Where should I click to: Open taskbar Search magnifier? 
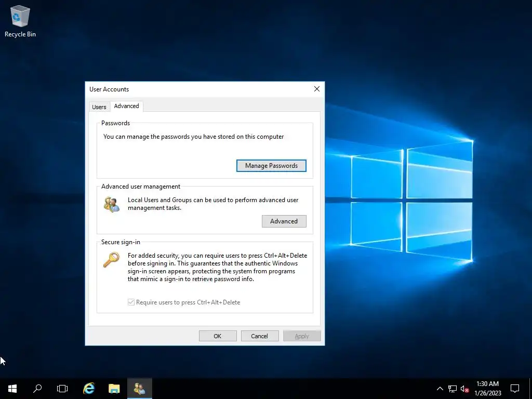(37, 389)
